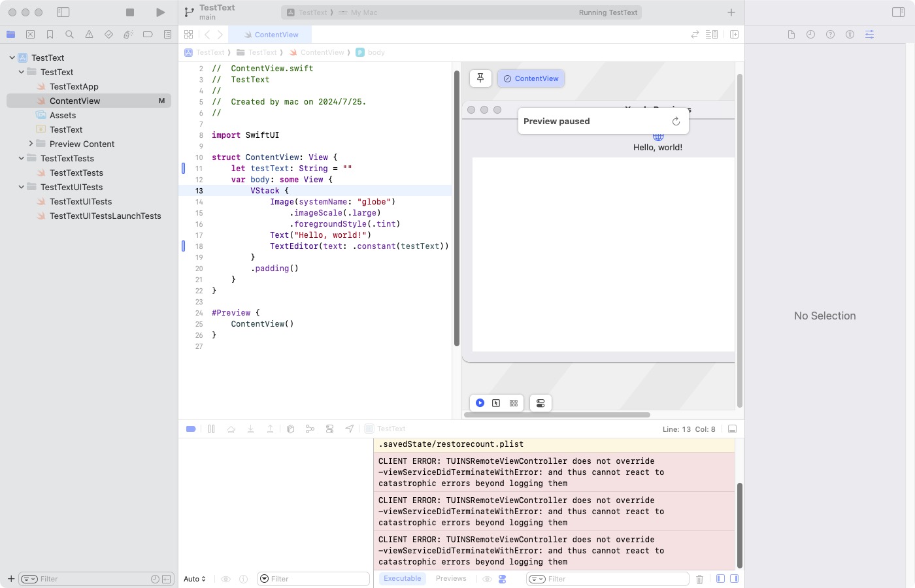Open the Auto variables scope dropdown
The width and height of the screenshot is (915, 588).
[x=195, y=579]
